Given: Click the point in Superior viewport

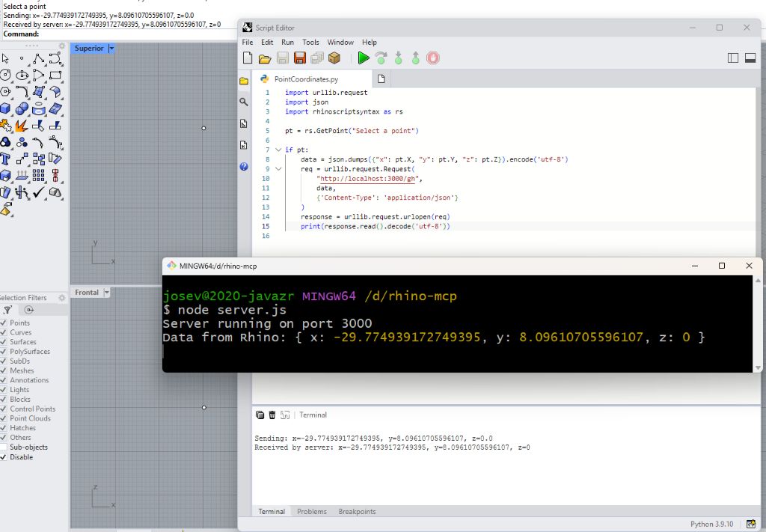Looking at the screenshot, I should coord(203,128).
